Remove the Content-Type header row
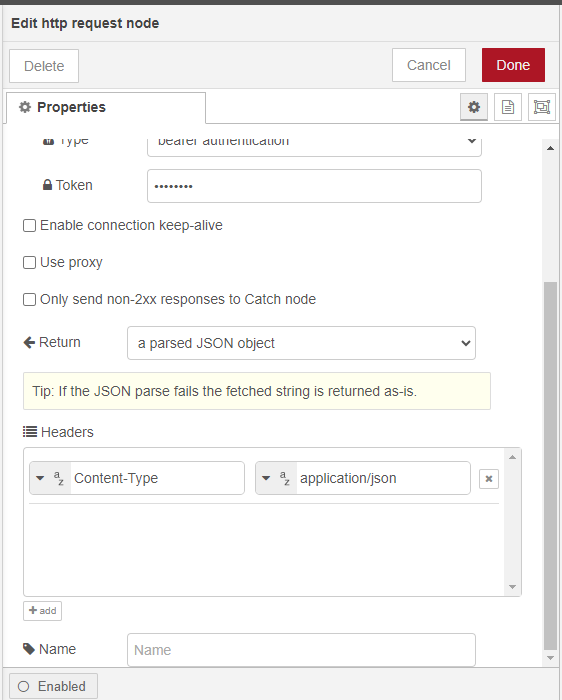The image size is (562, 700). (489, 479)
